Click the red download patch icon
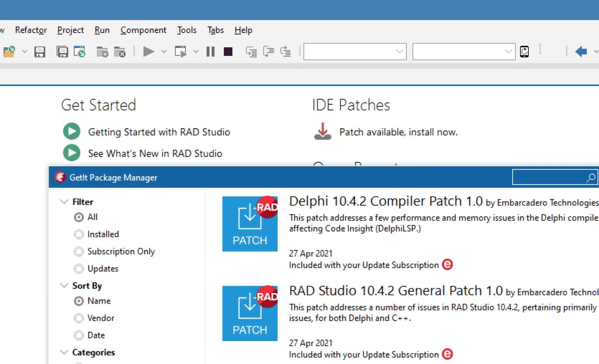The width and height of the screenshot is (599, 364). [322, 131]
